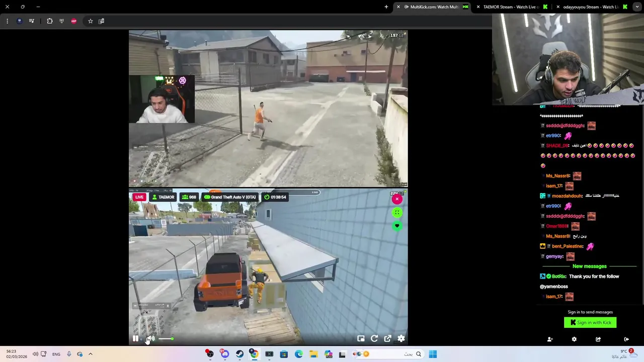This screenshot has width=644, height=362.
Task: Open the browser three-dot menu
Action: click(x=7, y=21)
